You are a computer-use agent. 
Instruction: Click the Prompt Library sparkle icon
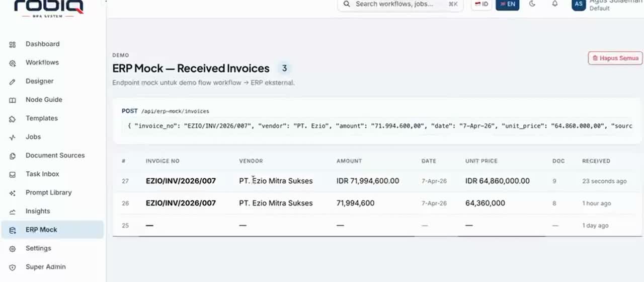13,193
